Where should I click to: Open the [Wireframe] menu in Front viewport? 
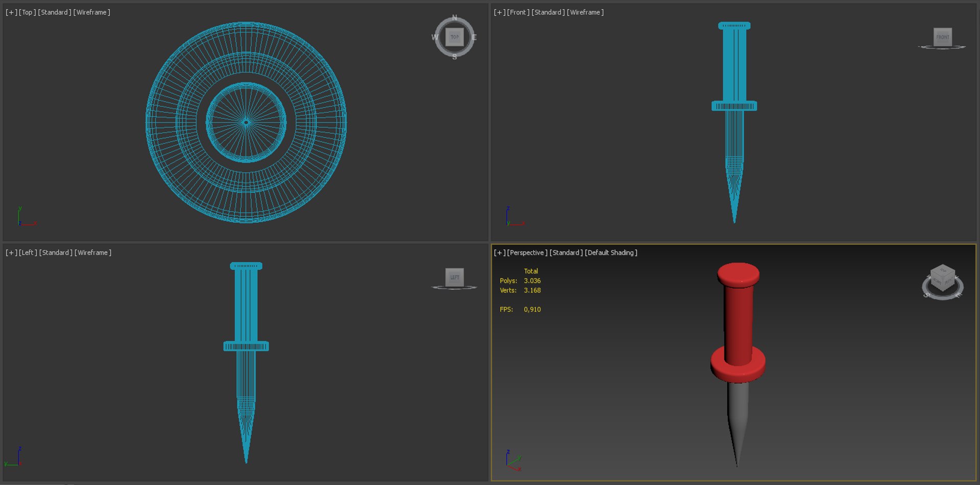(x=585, y=12)
